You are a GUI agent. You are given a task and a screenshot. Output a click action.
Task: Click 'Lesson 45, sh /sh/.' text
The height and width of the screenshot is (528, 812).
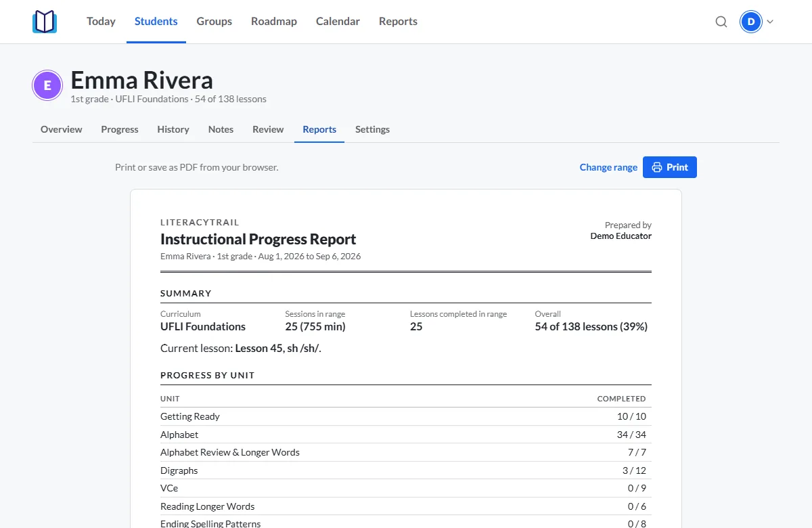tap(278, 349)
